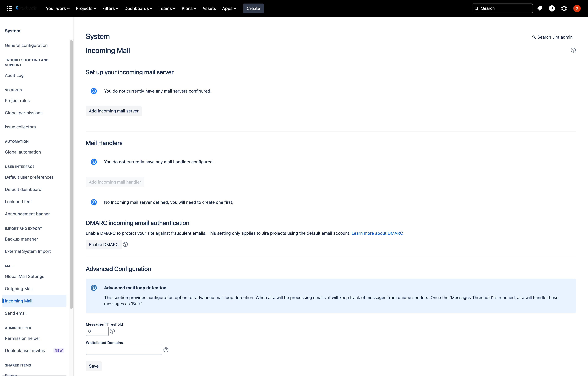Open Look and feel settings

(x=18, y=202)
